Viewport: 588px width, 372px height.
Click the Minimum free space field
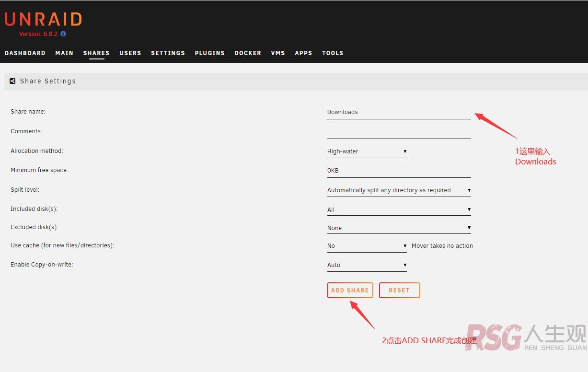tap(399, 171)
